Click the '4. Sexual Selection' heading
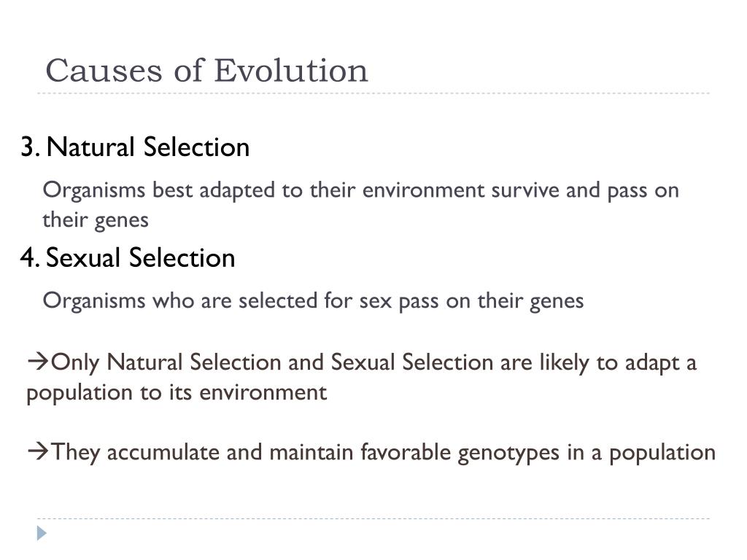 point(128,257)
